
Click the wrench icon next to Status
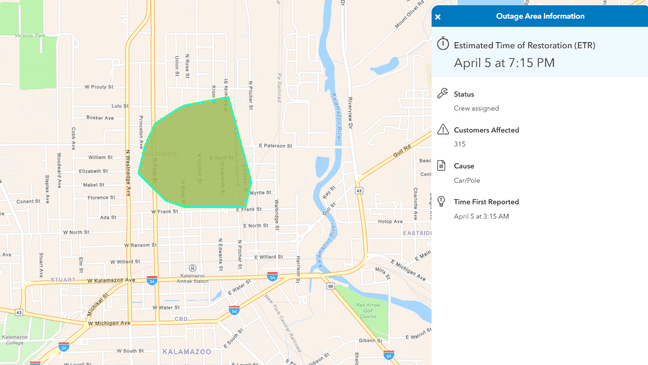(x=442, y=93)
